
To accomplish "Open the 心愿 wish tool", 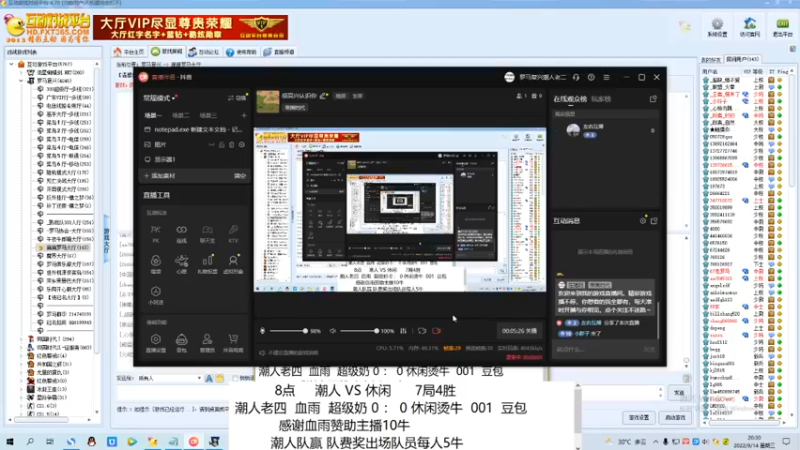I will pyautogui.click(x=181, y=264).
